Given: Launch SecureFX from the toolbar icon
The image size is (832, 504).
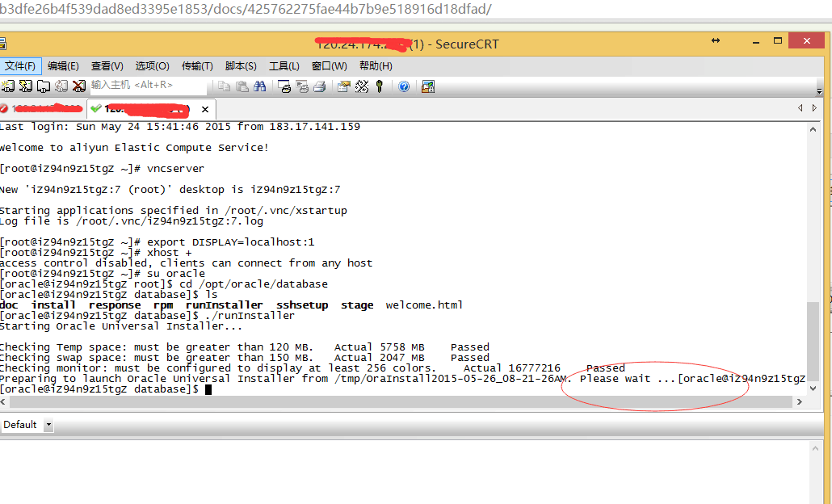Looking at the screenshot, I should tap(427, 86).
